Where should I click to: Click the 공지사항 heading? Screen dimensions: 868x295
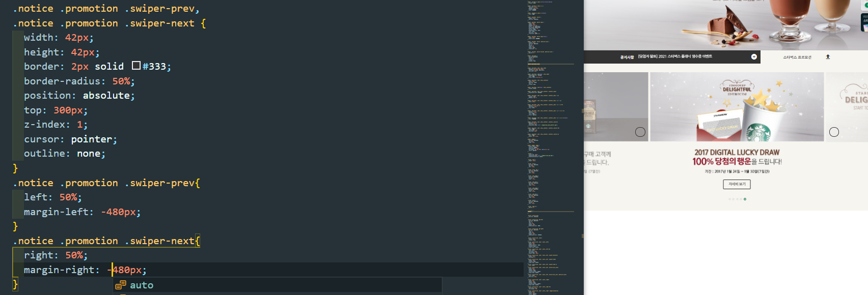pos(627,57)
